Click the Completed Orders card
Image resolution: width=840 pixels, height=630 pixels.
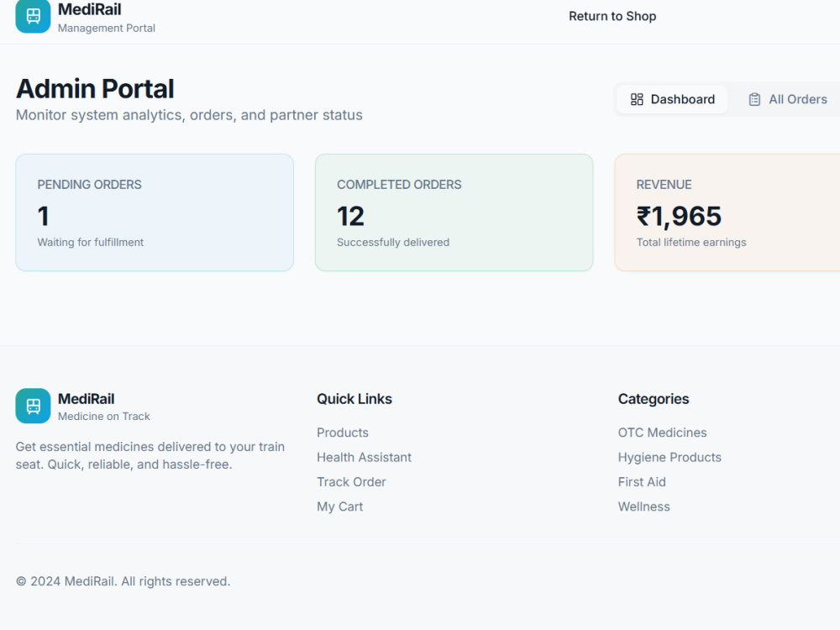pyautogui.click(x=454, y=213)
